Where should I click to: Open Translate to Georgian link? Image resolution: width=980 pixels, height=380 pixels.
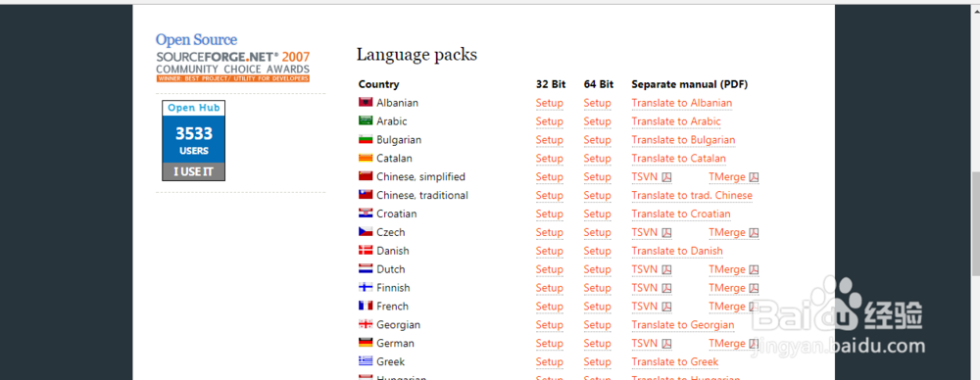(x=682, y=325)
